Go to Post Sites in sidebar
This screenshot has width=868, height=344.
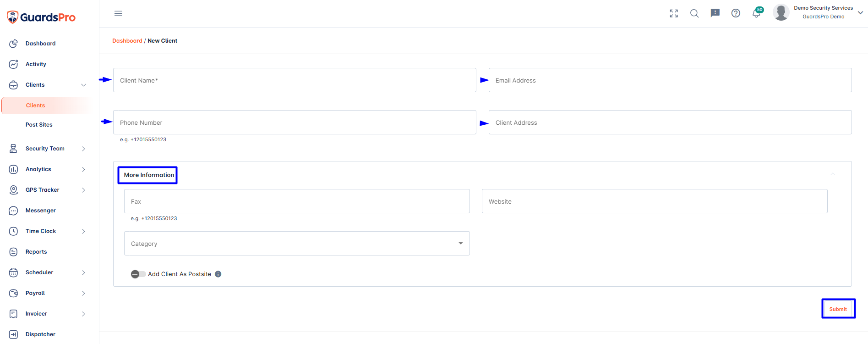pyautogui.click(x=39, y=125)
